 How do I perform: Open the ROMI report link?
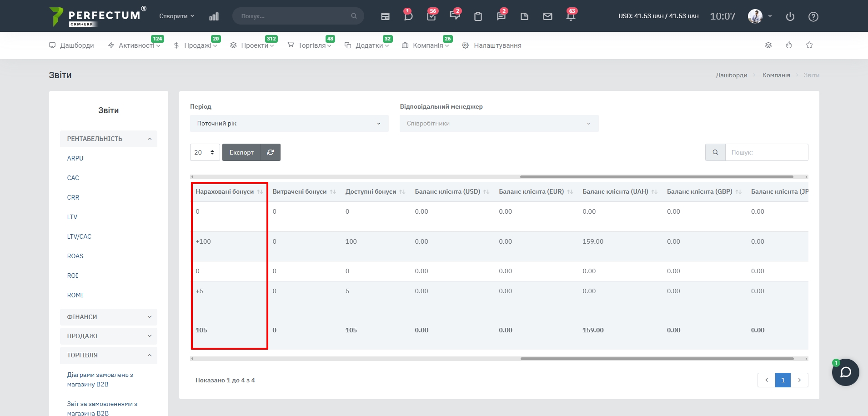click(75, 295)
